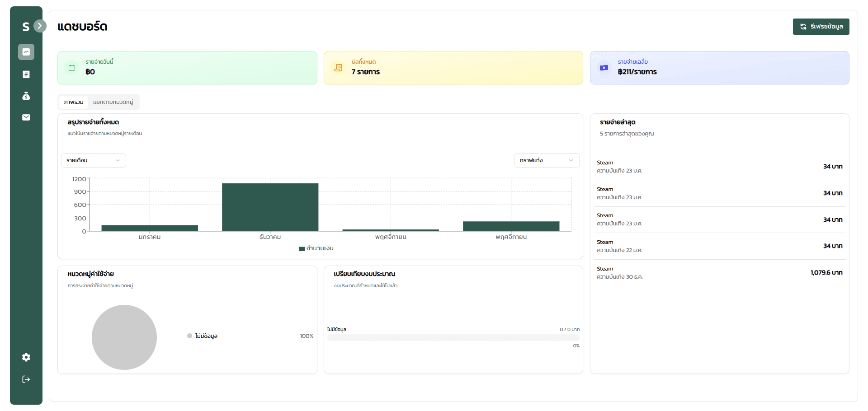868x411 pixels.
Task: Click the calendar icon on today's expense card
Action: pyautogui.click(x=72, y=68)
